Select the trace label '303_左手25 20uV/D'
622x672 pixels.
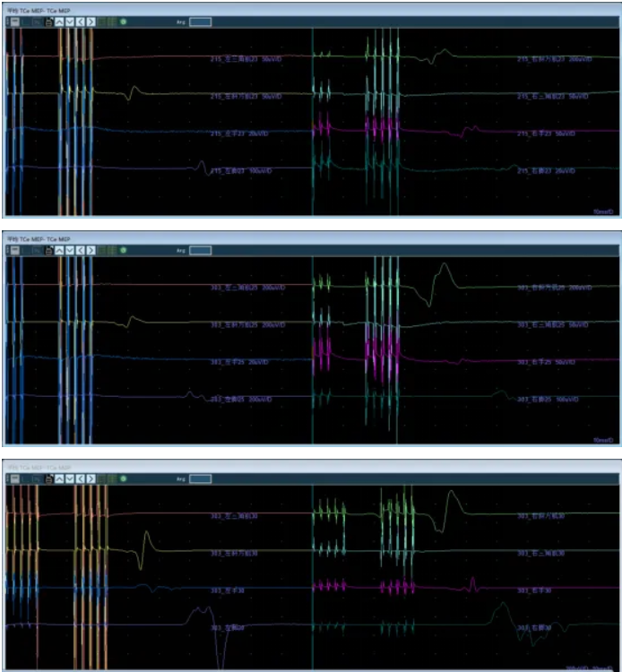tap(239, 362)
